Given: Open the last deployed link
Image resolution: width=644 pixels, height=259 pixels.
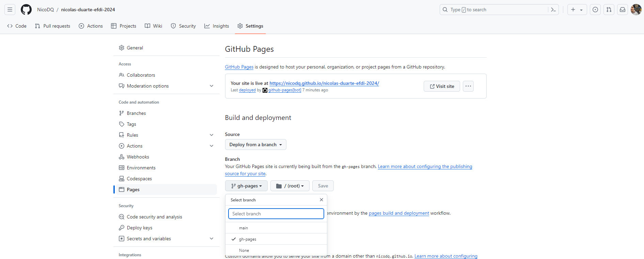Looking at the screenshot, I should click(x=247, y=90).
